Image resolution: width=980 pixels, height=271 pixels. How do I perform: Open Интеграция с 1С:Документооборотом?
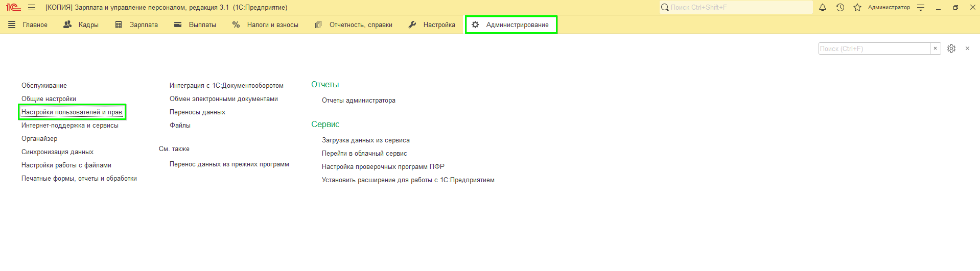pyautogui.click(x=226, y=86)
